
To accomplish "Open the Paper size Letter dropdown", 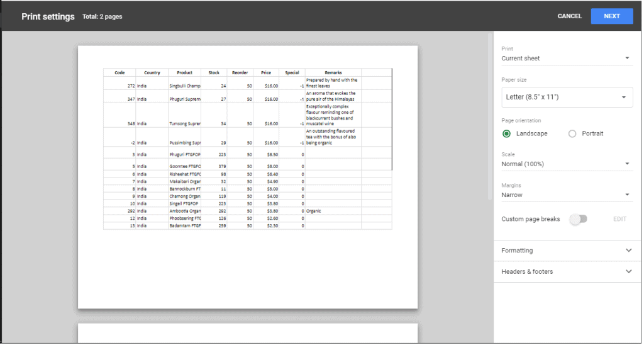I will pos(567,97).
